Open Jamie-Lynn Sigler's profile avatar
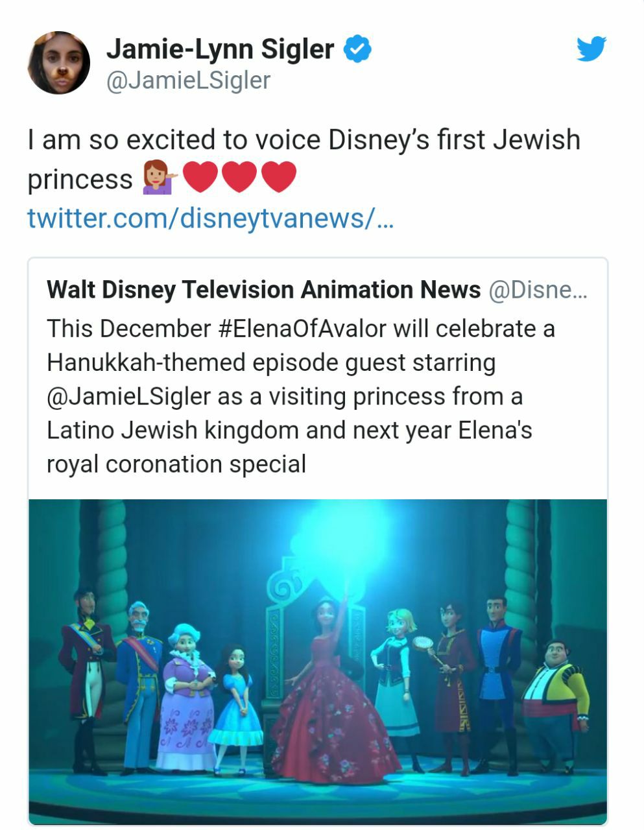Viewport: 644px width, 830px height. tap(58, 63)
